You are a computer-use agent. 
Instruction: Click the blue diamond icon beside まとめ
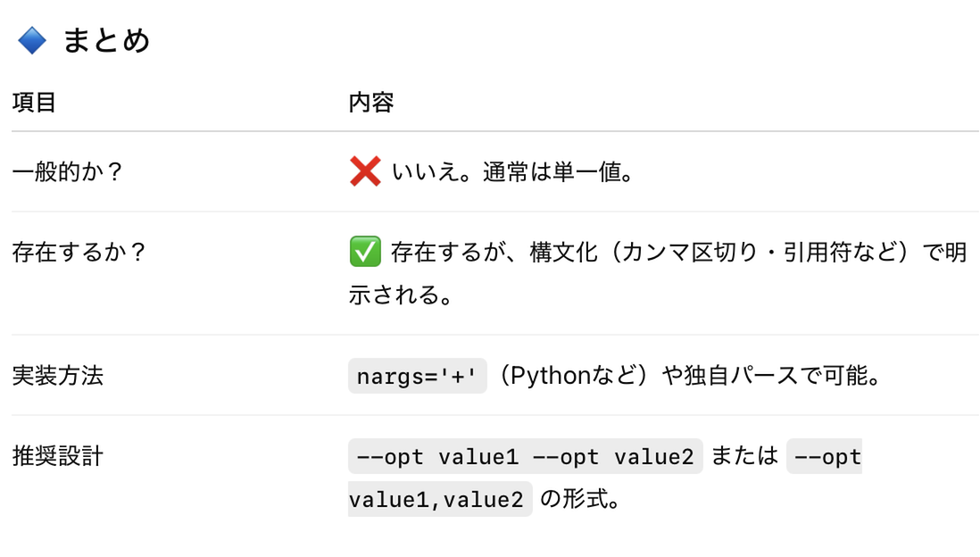point(30,39)
